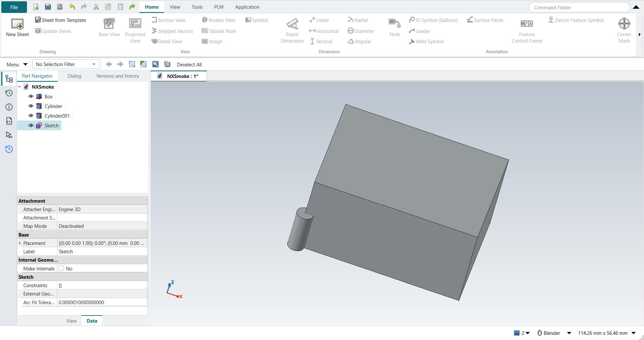The image size is (644, 340).
Task: Click the File button
Action: tap(14, 7)
